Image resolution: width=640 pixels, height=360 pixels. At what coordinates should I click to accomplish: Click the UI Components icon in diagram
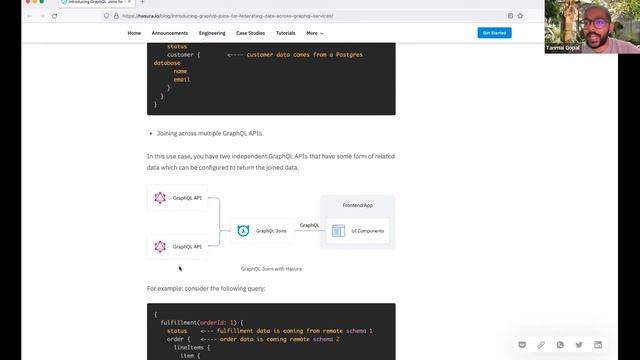(338, 231)
